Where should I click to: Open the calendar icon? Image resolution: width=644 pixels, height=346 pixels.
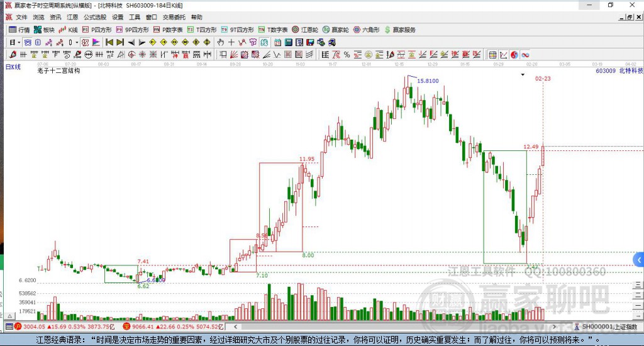[277, 42]
